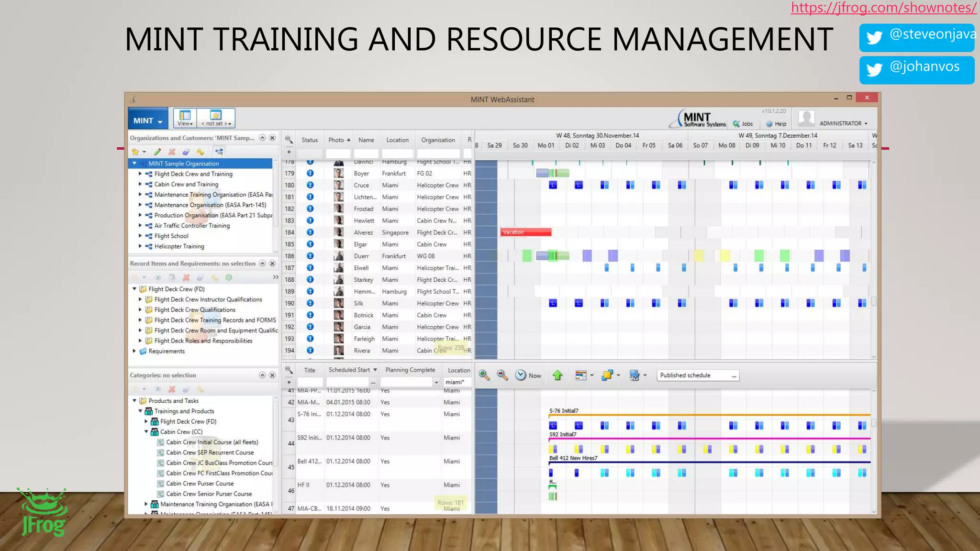The image size is (980, 551).
Task: Close the Record Items and Requirements panel
Action: (272, 264)
